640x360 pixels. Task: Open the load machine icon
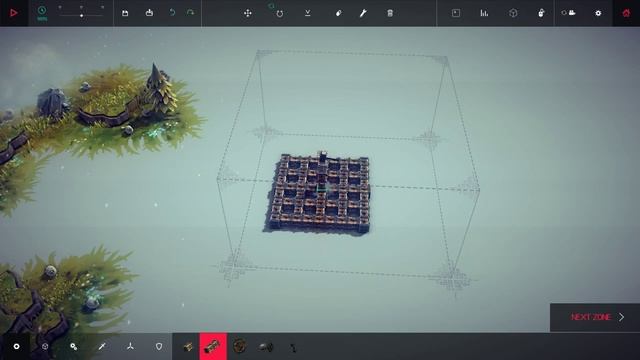point(149,13)
